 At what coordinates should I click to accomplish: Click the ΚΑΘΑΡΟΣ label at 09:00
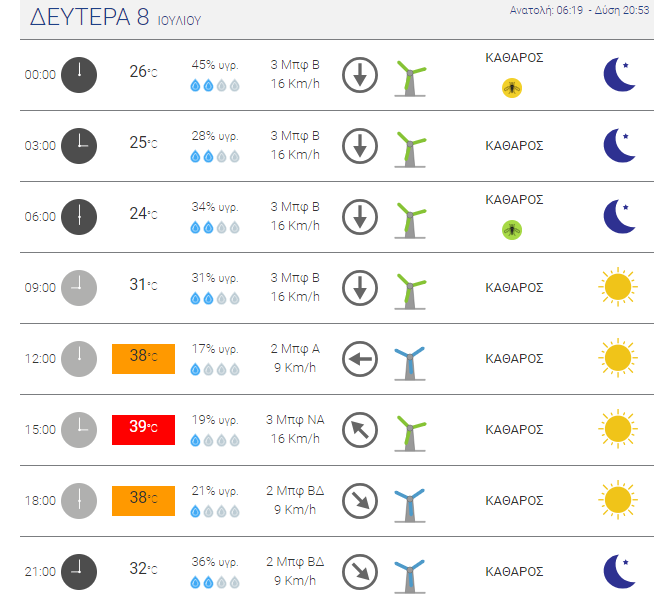tap(514, 288)
